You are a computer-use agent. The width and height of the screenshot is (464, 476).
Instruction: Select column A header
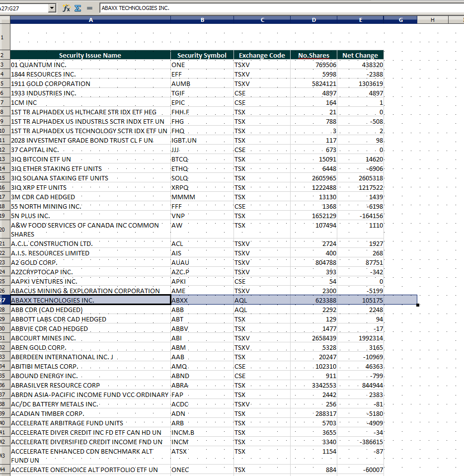(90, 20)
